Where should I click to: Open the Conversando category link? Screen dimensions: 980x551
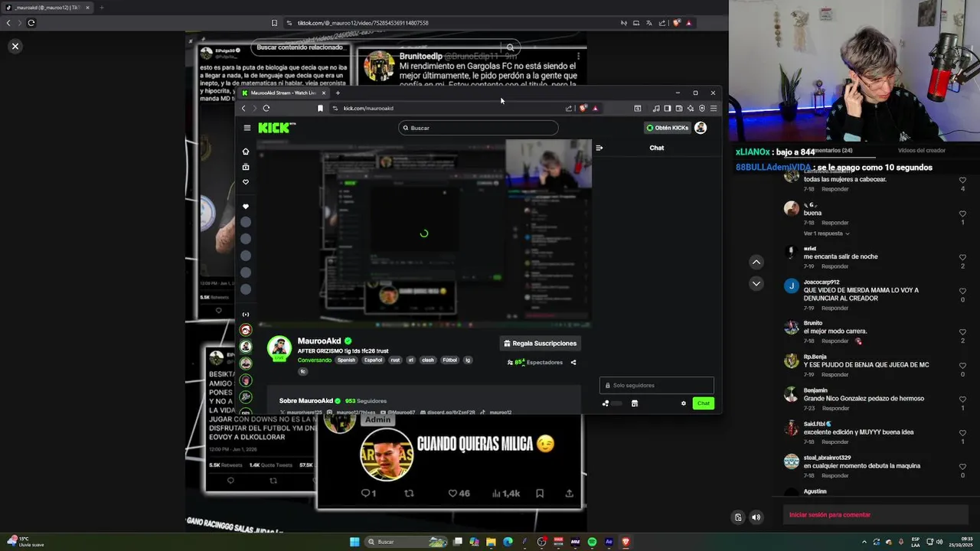[315, 360]
